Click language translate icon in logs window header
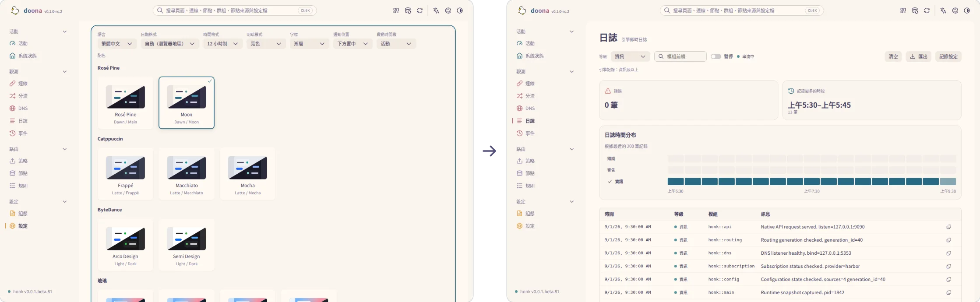This screenshot has width=980, height=302. point(943,11)
